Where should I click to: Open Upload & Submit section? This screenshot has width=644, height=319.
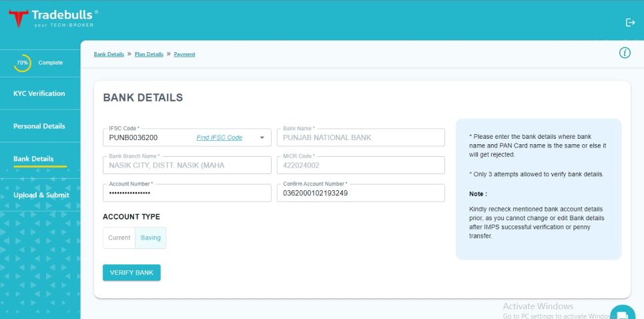(x=41, y=195)
